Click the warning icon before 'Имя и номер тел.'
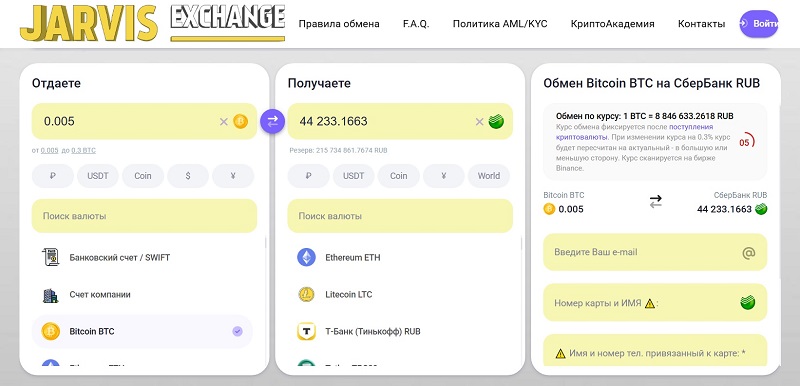This screenshot has height=386, width=800. click(x=561, y=353)
